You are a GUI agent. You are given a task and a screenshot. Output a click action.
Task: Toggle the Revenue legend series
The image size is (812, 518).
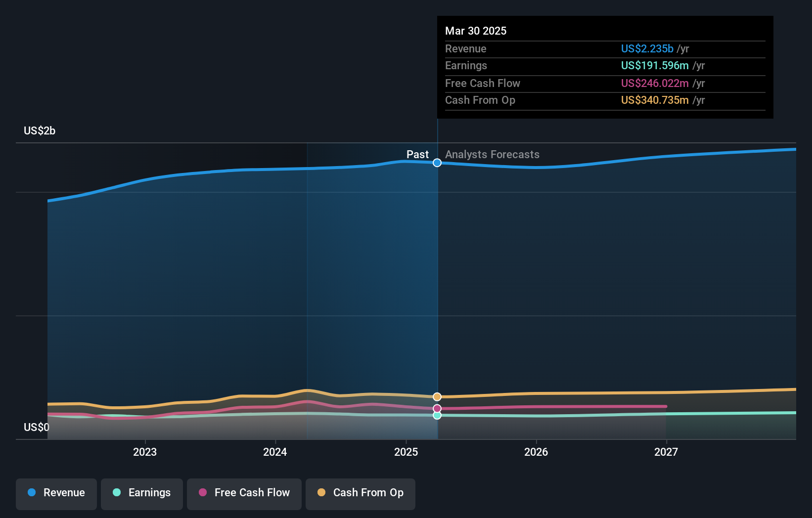pos(56,493)
